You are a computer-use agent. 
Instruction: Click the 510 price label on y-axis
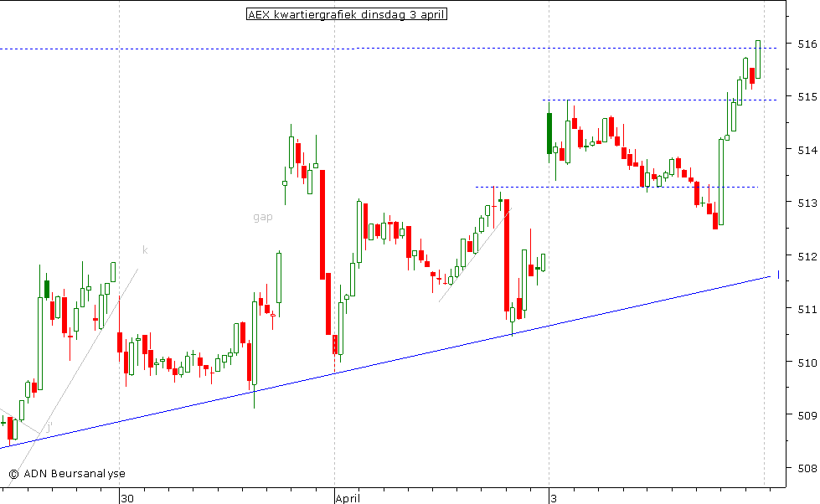pyautogui.click(x=806, y=362)
